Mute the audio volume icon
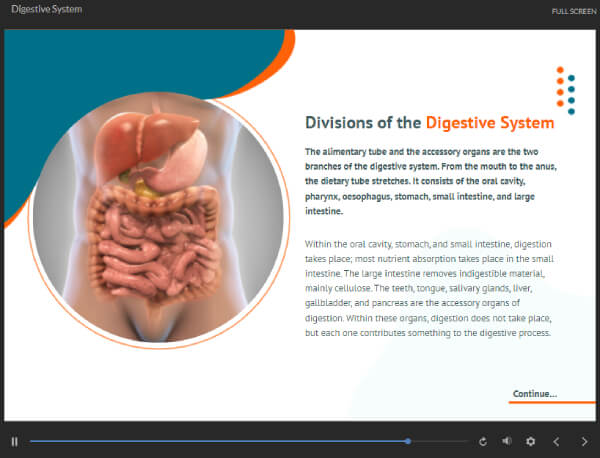 pyautogui.click(x=507, y=441)
